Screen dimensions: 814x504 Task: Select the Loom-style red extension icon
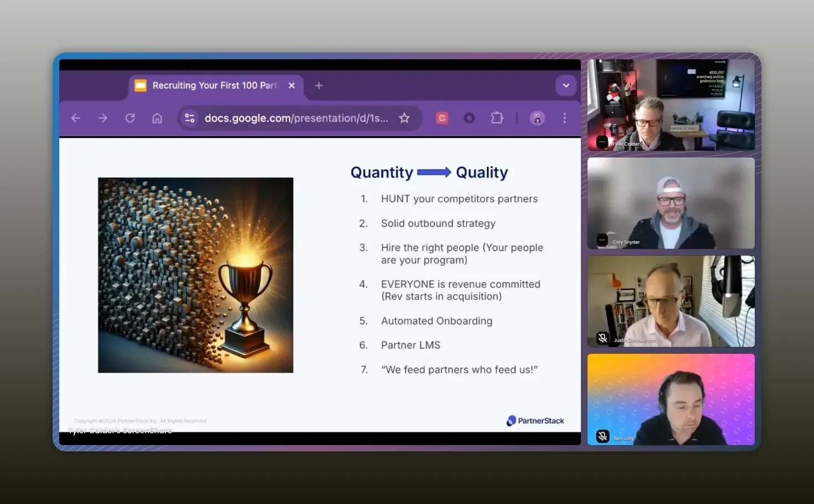[x=441, y=117]
